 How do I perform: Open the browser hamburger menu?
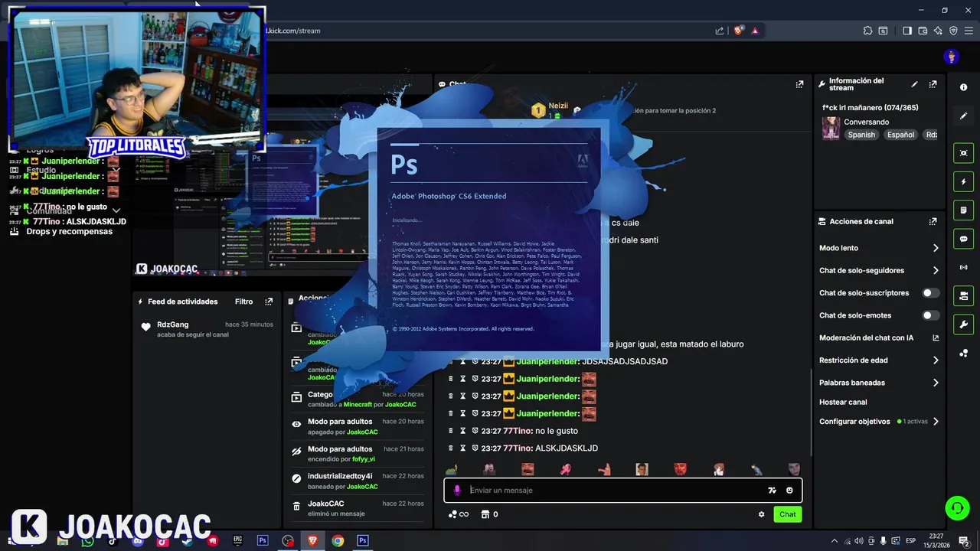coord(969,31)
